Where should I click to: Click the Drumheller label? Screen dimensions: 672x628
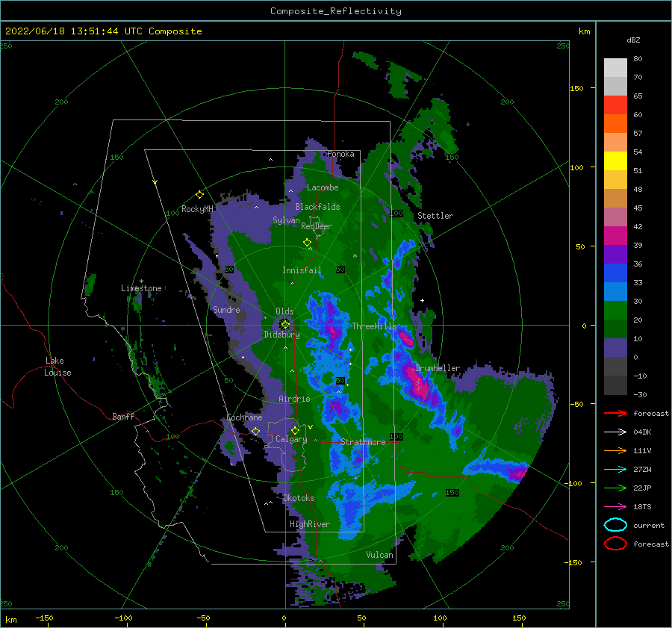click(x=438, y=368)
